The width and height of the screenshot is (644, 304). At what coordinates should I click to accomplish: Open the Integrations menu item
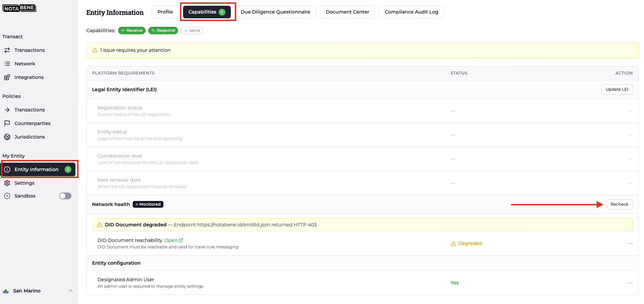[38, 77]
